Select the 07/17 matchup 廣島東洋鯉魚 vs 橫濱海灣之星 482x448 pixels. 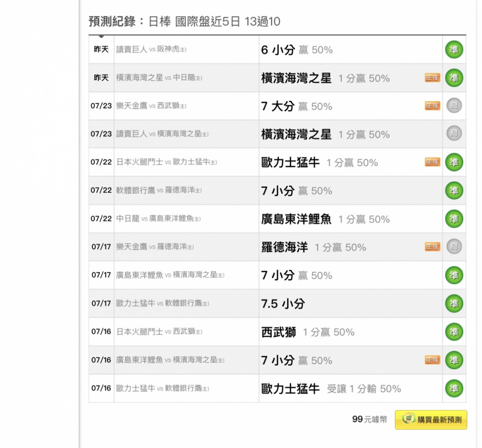point(170,275)
